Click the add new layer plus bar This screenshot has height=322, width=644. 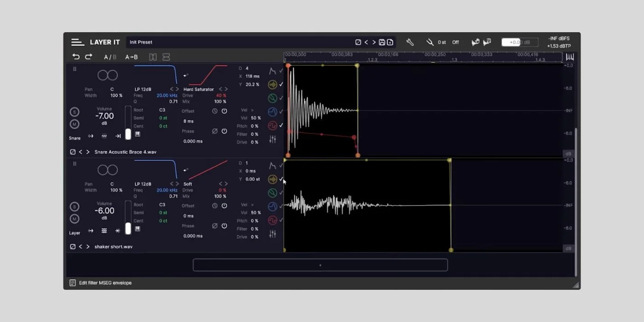tap(320, 265)
